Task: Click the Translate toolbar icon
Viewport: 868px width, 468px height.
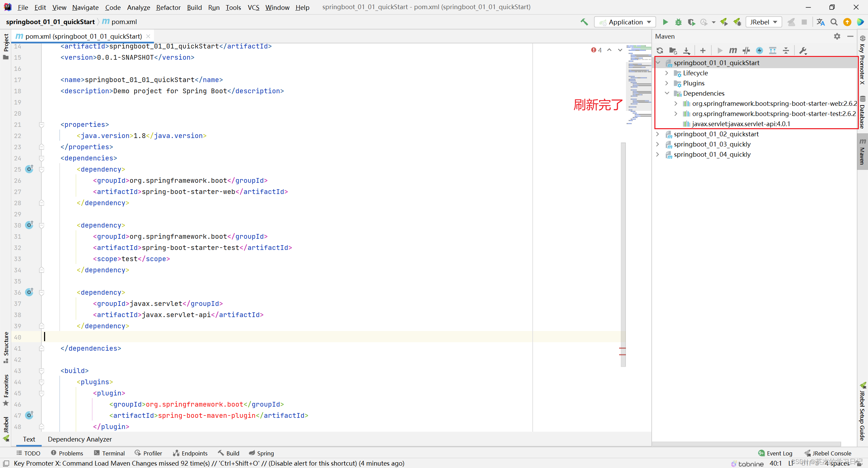Action: coord(821,22)
